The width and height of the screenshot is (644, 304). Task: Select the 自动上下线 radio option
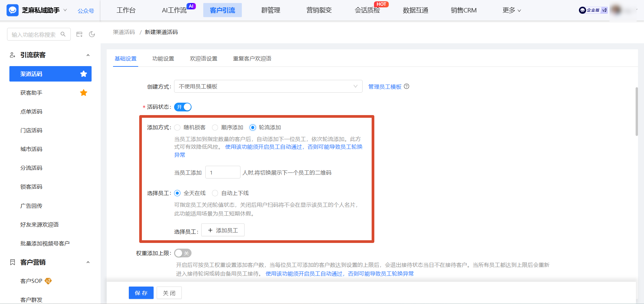215,193
